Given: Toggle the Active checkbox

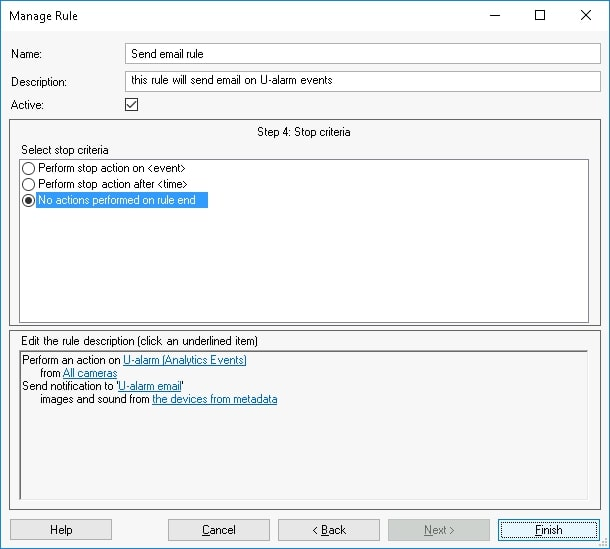Looking at the screenshot, I should [x=131, y=104].
